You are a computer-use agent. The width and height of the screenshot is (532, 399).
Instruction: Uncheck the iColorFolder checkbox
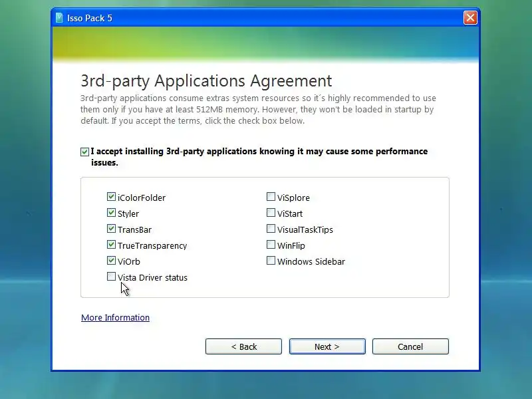(x=111, y=197)
